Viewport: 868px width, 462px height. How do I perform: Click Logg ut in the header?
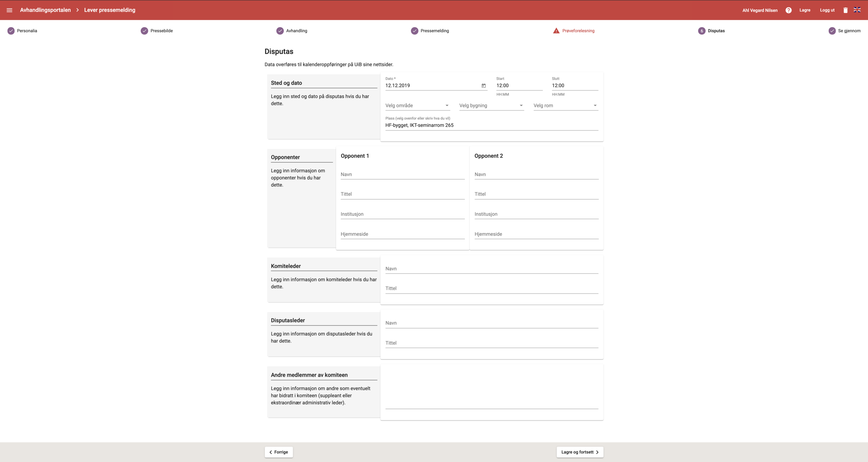point(827,10)
